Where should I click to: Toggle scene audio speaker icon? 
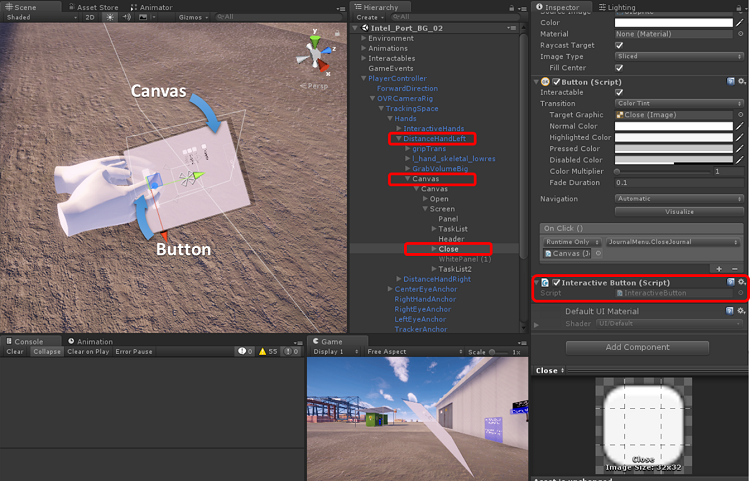[127, 17]
